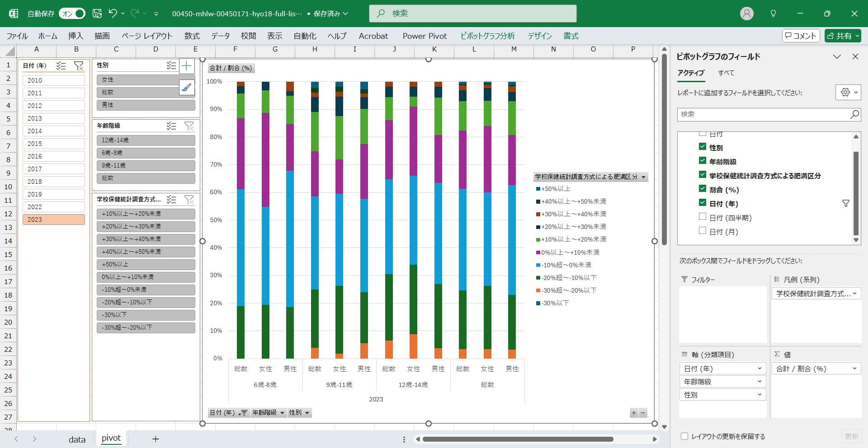Open chart styles paintbrush button
The image size is (868, 448).
[x=187, y=87]
